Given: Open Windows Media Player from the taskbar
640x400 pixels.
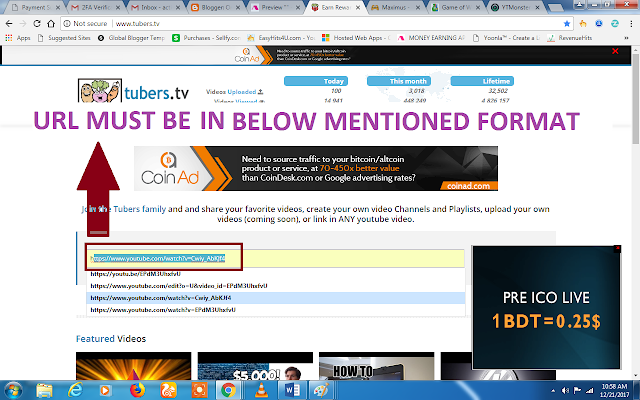Looking at the screenshot, I should (x=105, y=391).
